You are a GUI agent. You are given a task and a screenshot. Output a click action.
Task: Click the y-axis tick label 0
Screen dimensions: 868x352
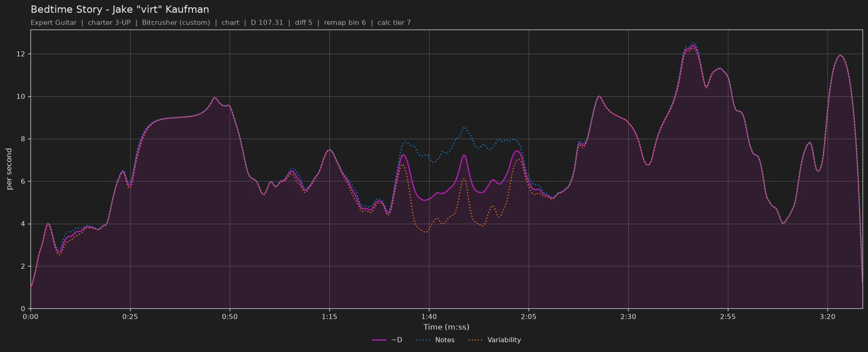pyautogui.click(x=24, y=309)
